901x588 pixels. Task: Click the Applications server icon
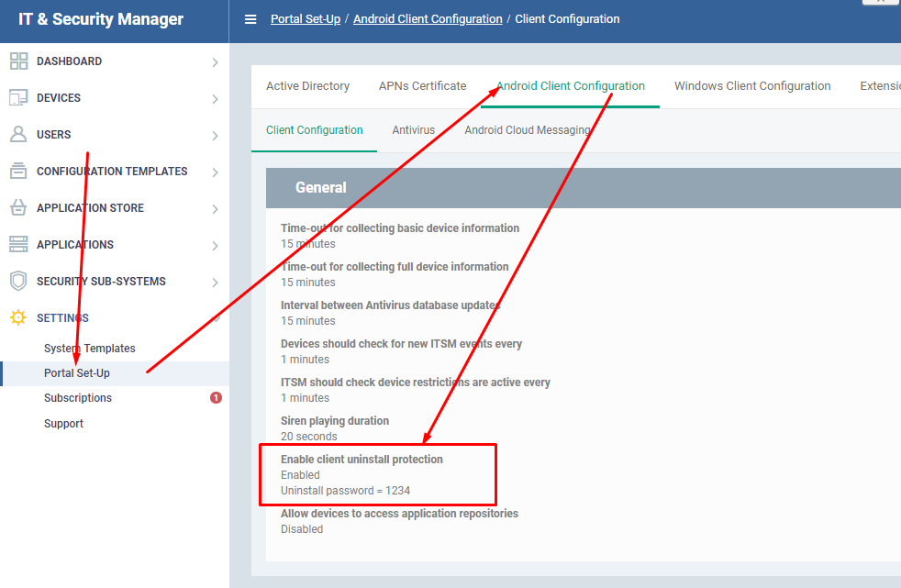18,244
